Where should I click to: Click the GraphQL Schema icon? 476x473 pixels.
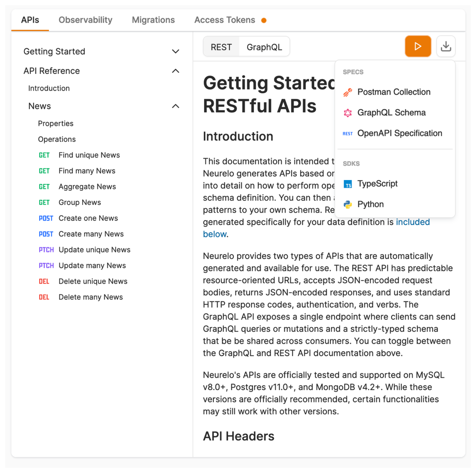pyautogui.click(x=348, y=113)
